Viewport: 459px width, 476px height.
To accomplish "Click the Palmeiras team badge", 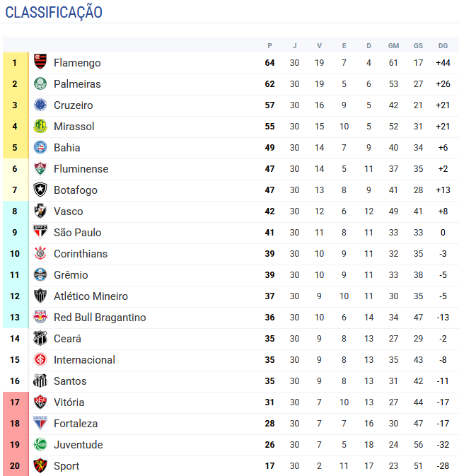I will pos(40,84).
